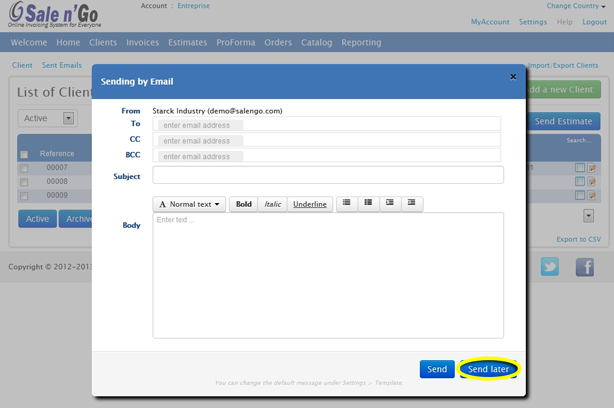The height and width of the screenshot is (408, 614).
Task: Open the Change Country dropdown
Action: click(x=576, y=6)
